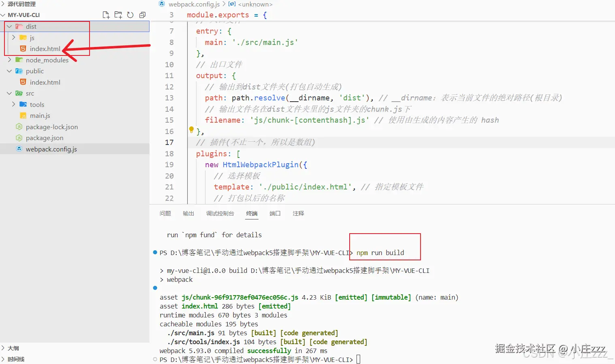Image resolution: width=615 pixels, height=364 pixels.
Task: Open main.js in the src folder
Action: pyautogui.click(x=40, y=115)
